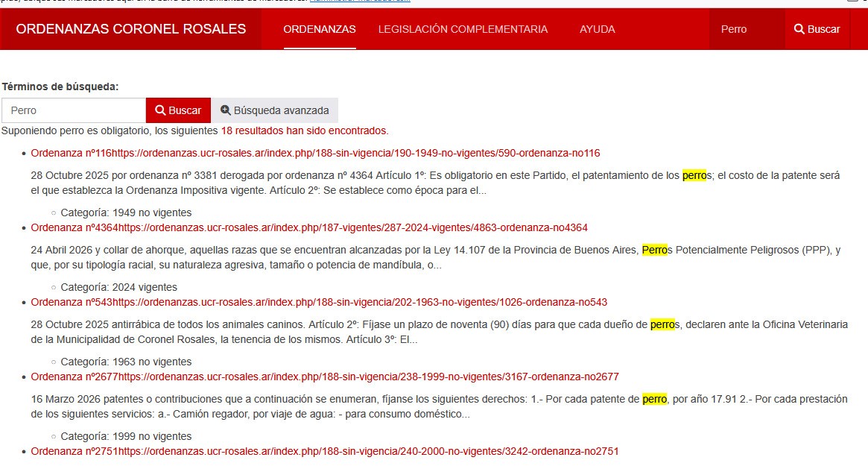
Task: Open result link Ordenanza nº2677
Action: pyautogui.click(x=325, y=377)
